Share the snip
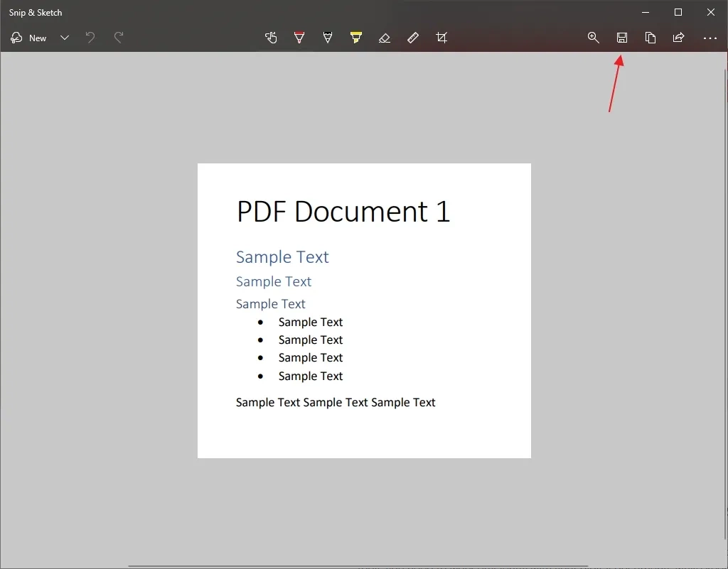 679,38
